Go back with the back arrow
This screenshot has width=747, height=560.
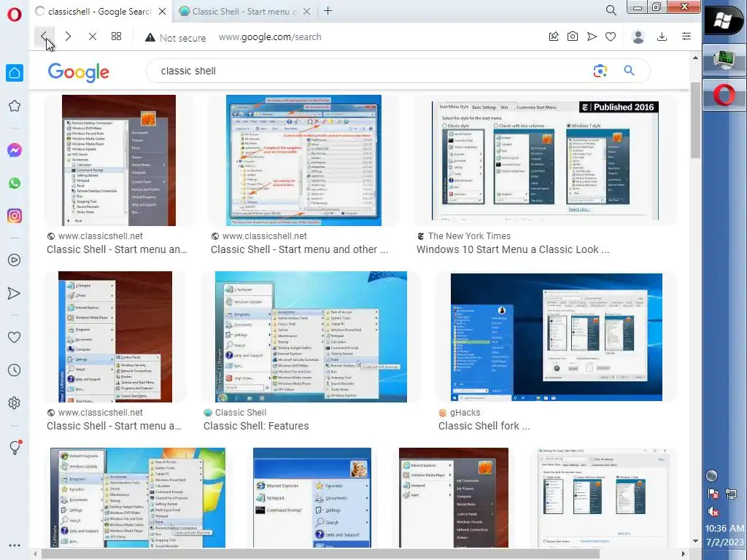(x=44, y=36)
